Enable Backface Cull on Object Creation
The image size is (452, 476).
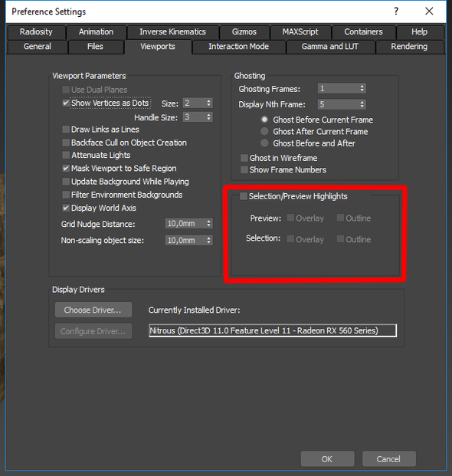(x=66, y=143)
